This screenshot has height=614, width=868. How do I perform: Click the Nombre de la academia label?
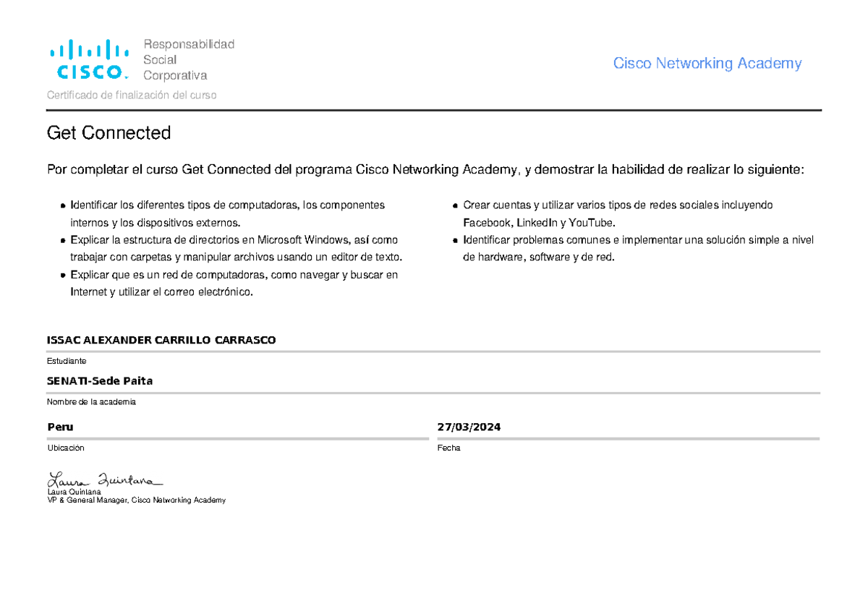click(91, 401)
